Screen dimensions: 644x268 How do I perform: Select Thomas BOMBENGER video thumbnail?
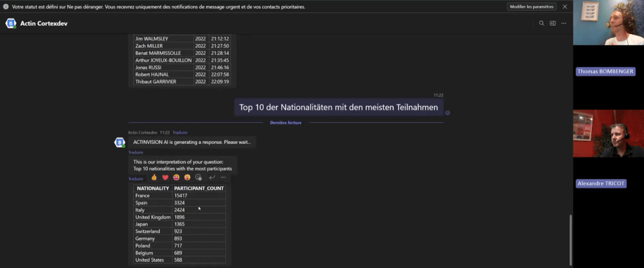pos(607,22)
